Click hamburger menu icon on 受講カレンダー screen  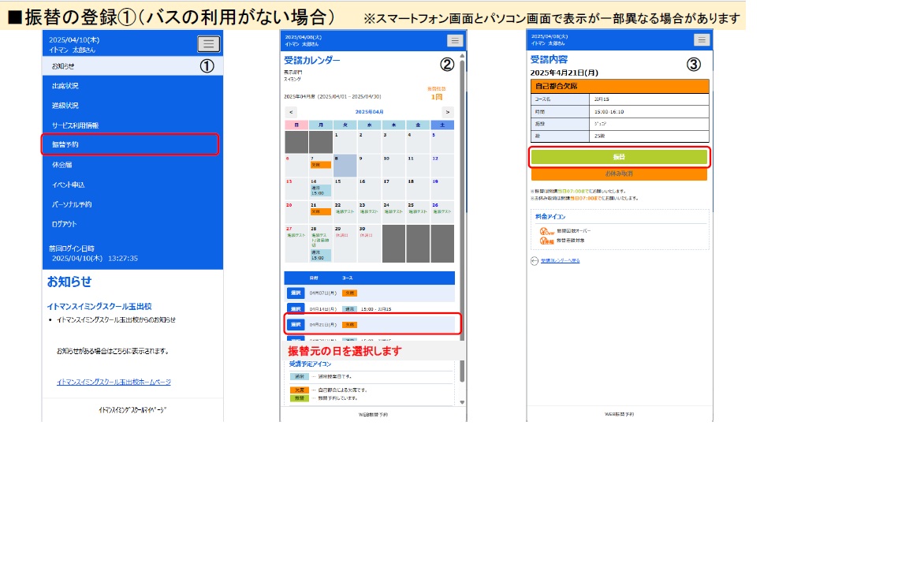(x=455, y=41)
